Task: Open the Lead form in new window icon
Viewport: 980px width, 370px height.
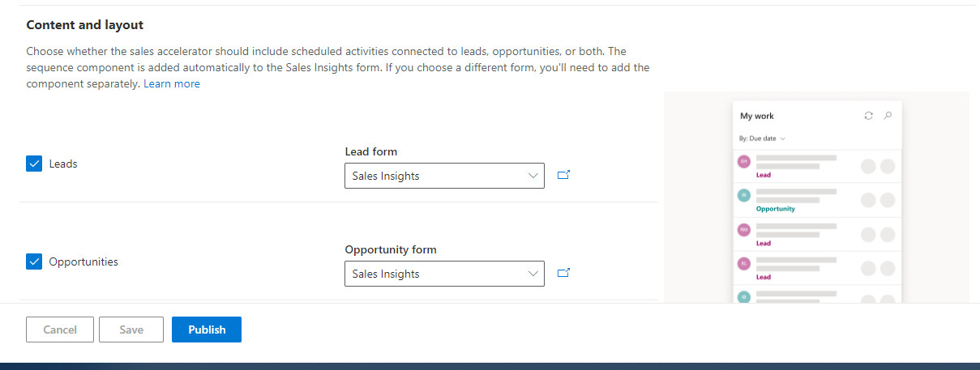Action: click(564, 175)
